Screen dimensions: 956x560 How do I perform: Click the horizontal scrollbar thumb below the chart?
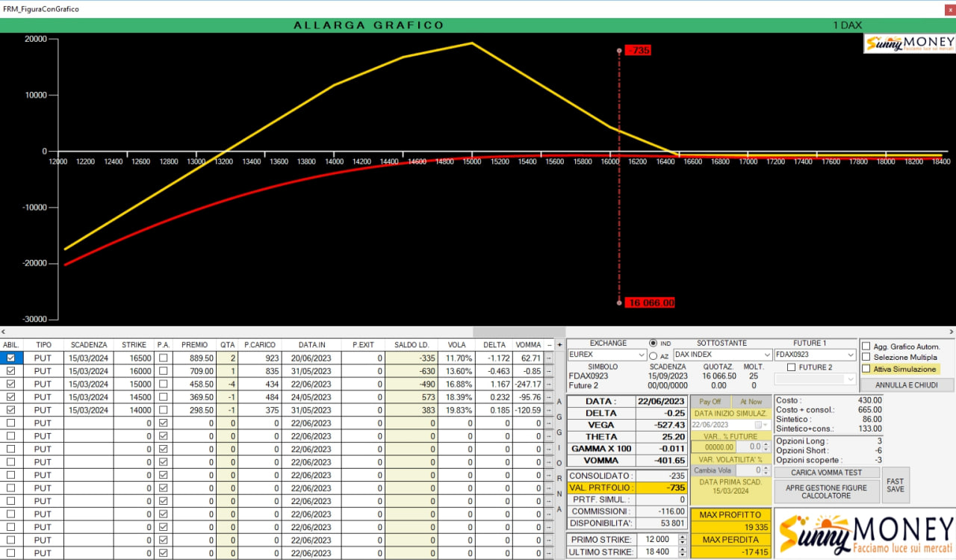pos(519,332)
